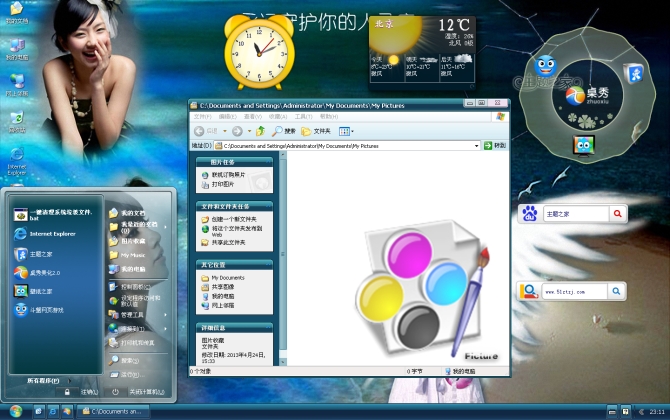Click the Windows Start orb

[13, 410]
